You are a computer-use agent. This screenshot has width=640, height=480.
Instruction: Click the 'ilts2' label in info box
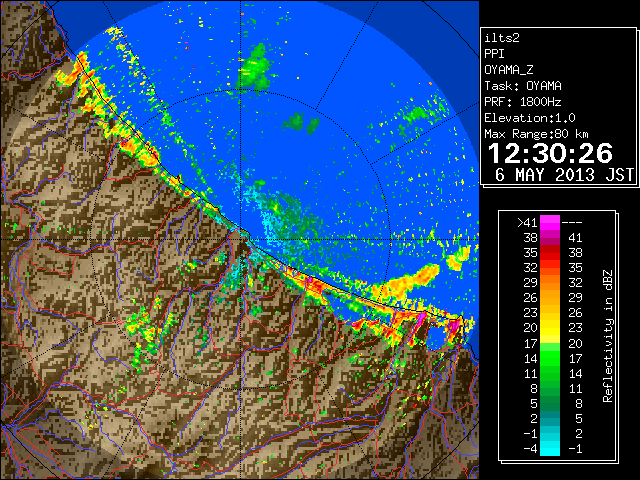(x=502, y=38)
